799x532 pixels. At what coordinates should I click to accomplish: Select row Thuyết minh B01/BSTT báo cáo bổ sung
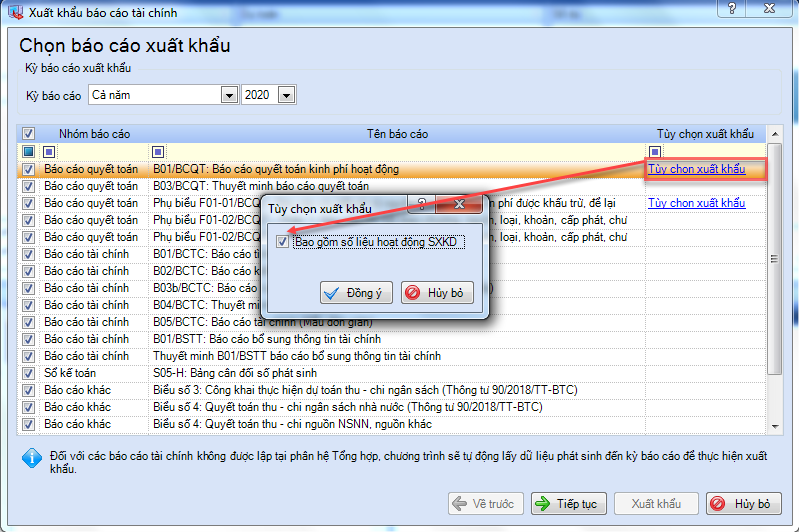tap(391, 356)
